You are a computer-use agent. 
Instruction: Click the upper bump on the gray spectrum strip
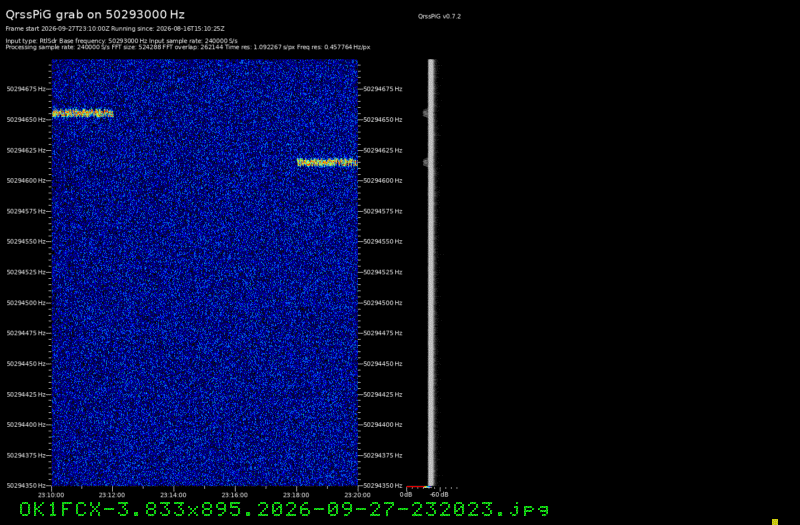pyautogui.click(x=426, y=113)
